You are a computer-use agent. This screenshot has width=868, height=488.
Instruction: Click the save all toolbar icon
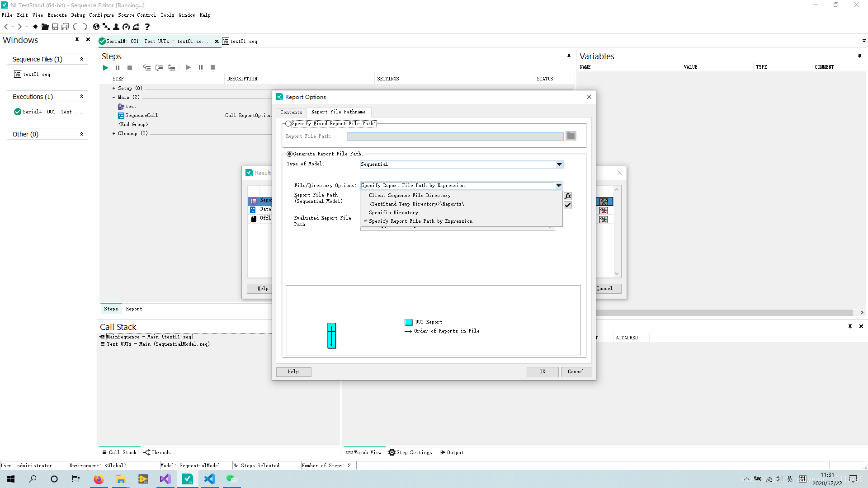65,27
